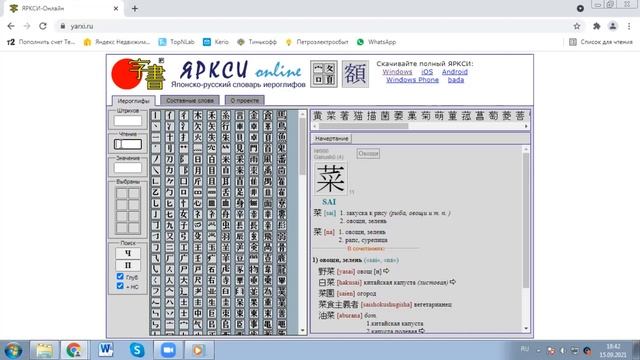Image resolution: width=640 pixels, height=360 pixels.
Task: Select the 馬 radical in the grid
Action: point(282,116)
